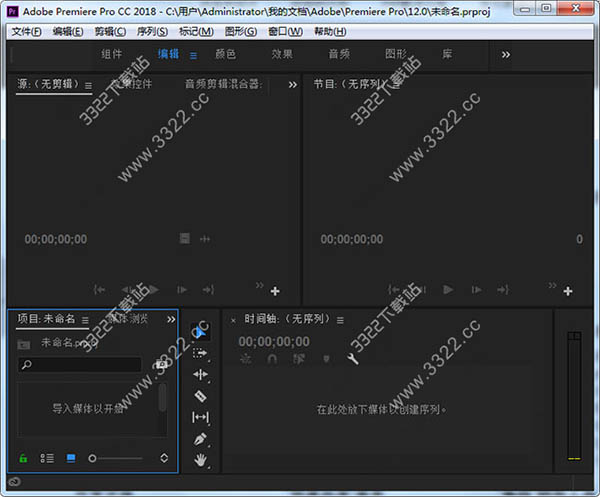The width and height of the screenshot is (600, 497).
Task: Expand Source monitor transport overflow
Action: [x=260, y=285]
